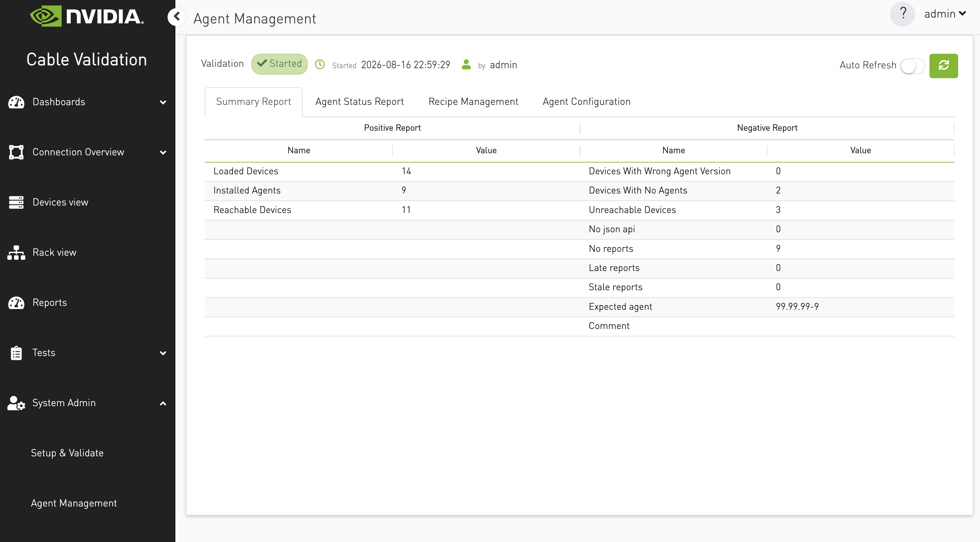
Task: Click the clock icon beside Started time
Action: [x=320, y=64]
